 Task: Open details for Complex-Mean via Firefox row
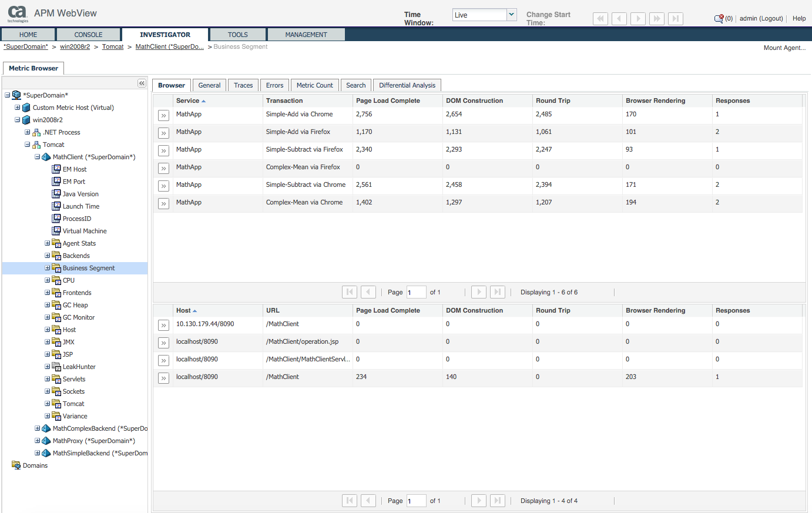click(x=163, y=169)
